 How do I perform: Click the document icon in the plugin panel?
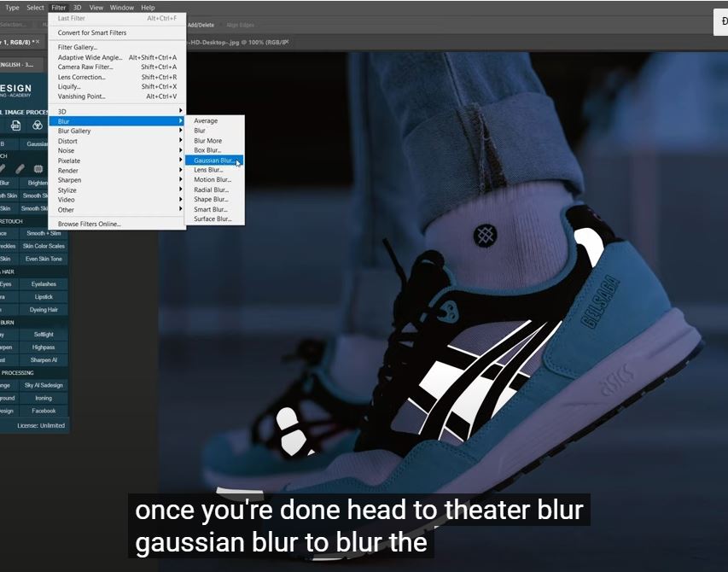tap(16, 125)
